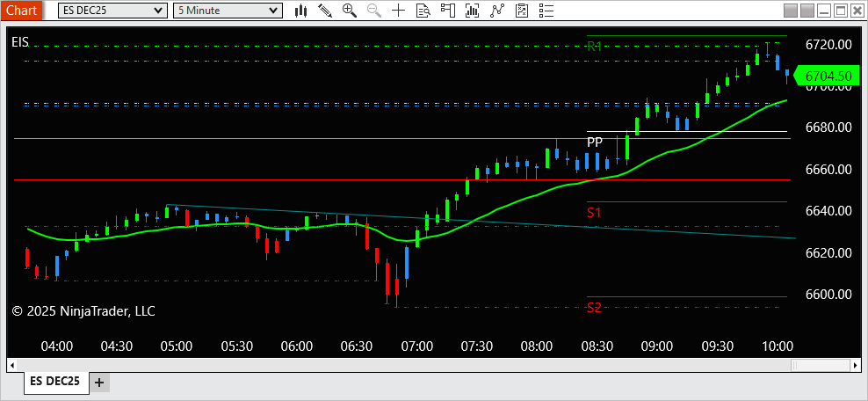Click the horizontal scrollbar left arrow
Image resolution: width=868 pixels, height=401 pixels.
[x=12, y=365]
